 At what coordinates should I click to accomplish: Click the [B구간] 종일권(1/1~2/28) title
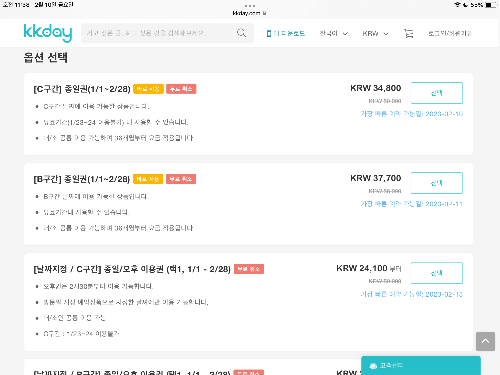point(82,179)
